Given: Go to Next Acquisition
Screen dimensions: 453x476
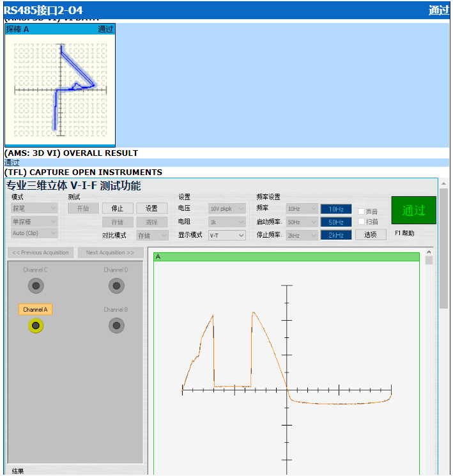Looking at the screenshot, I should (111, 252).
